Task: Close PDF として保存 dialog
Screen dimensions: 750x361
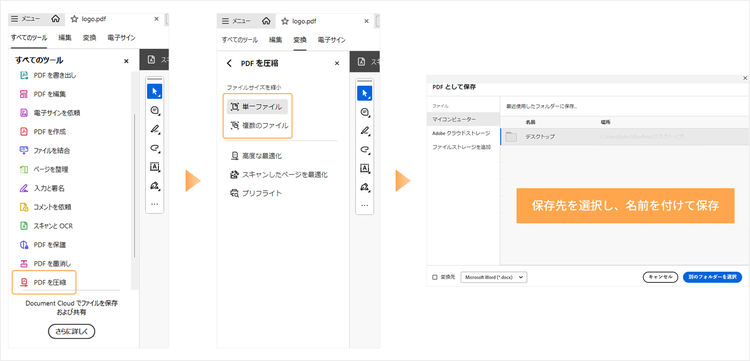Action: click(745, 78)
